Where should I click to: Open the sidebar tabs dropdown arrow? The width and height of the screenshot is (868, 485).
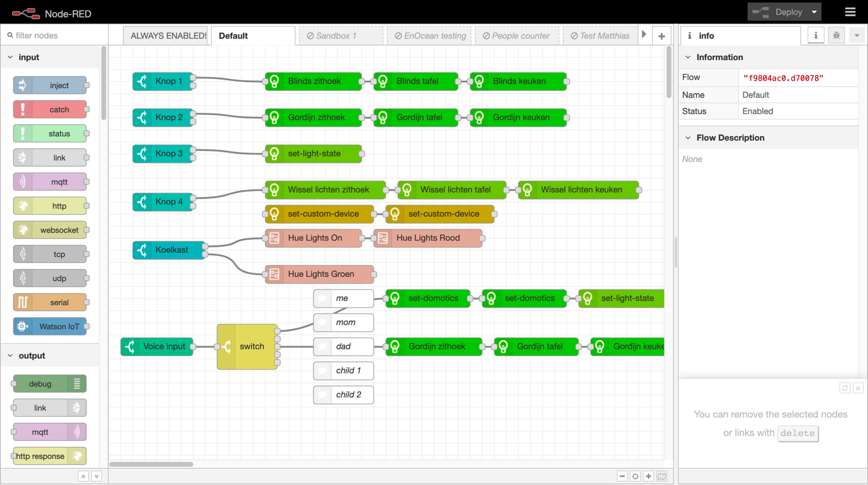[x=857, y=36]
